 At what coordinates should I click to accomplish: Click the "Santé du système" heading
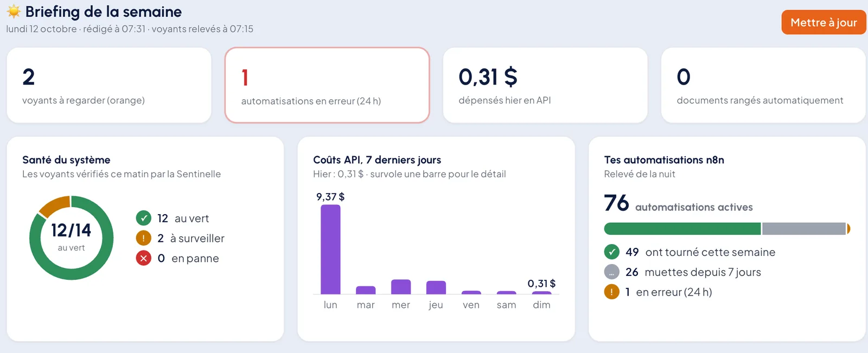[x=66, y=160]
